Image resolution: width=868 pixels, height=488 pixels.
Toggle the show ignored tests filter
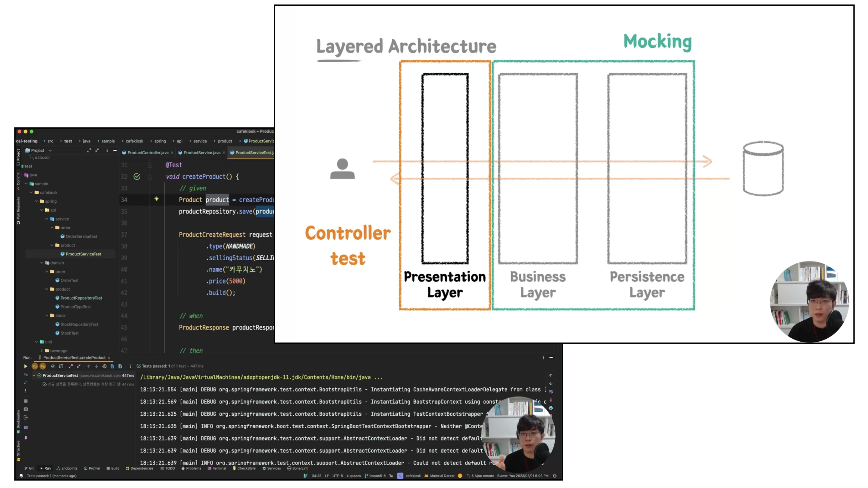coord(43,366)
